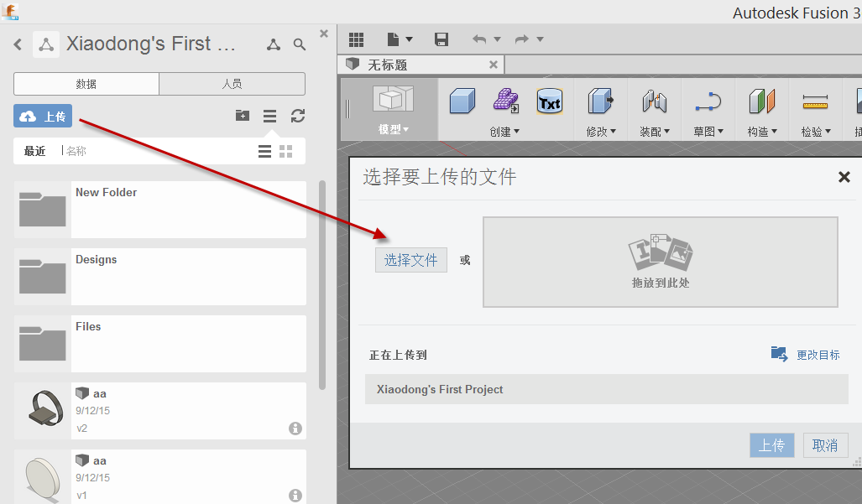
Task: Expand the 创建 menu
Action: click(504, 132)
